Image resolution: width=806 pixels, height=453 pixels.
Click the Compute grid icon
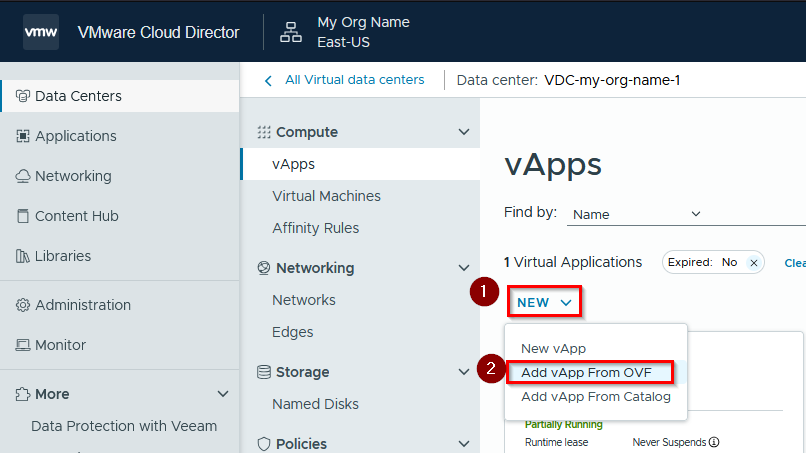tap(264, 132)
